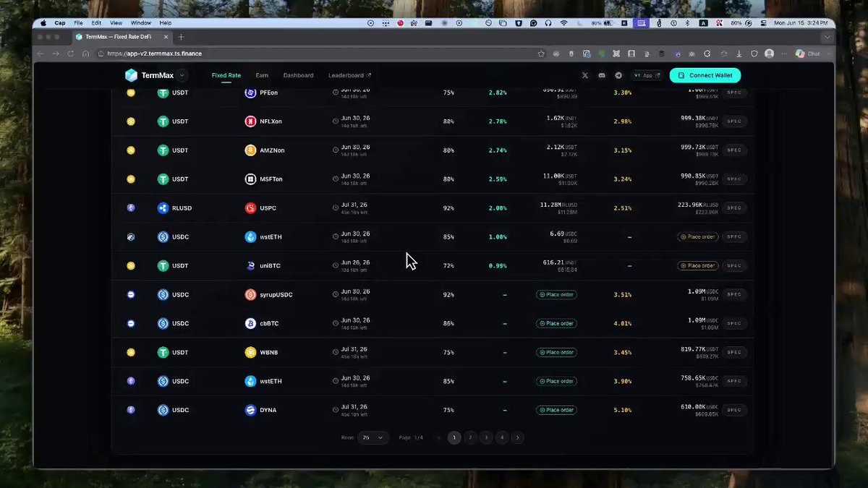Switch to the Fixed Rate tab

pyautogui.click(x=226, y=75)
